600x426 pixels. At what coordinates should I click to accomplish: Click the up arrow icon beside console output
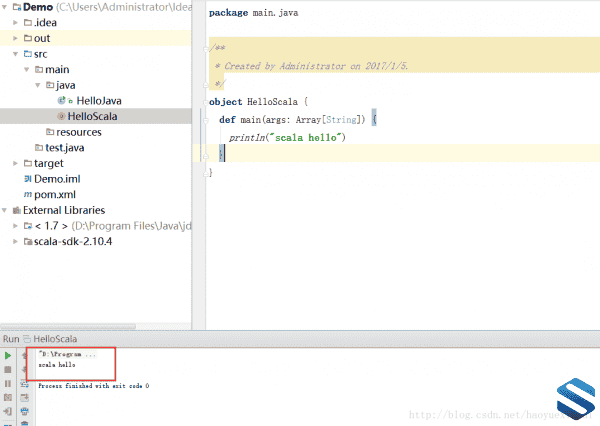(x=24, y=355)
